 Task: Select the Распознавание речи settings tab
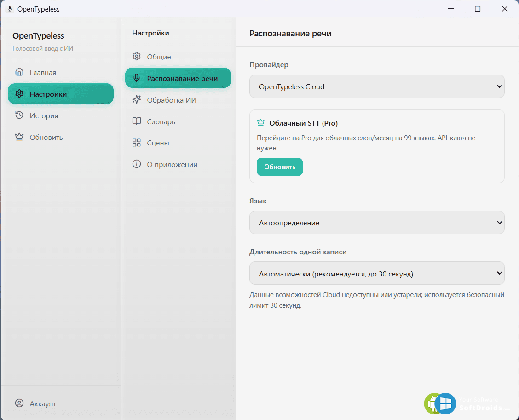(x=178, y=78)
